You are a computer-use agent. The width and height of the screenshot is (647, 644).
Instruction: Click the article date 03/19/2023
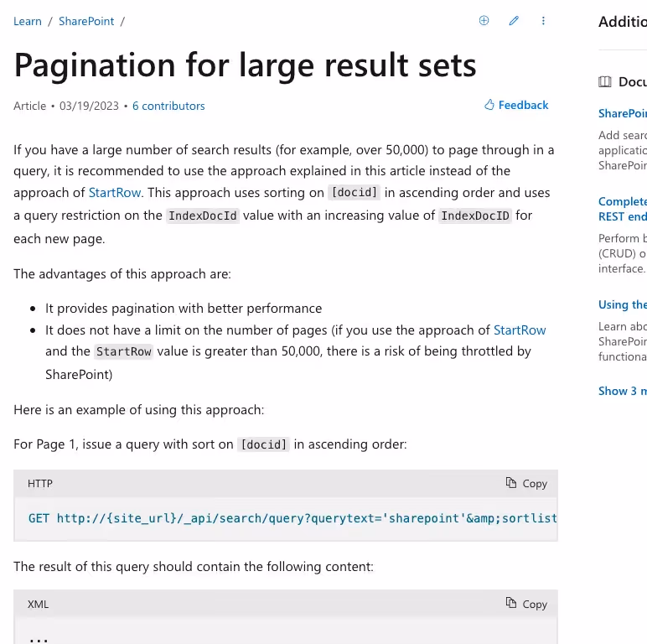pos(89,106)
